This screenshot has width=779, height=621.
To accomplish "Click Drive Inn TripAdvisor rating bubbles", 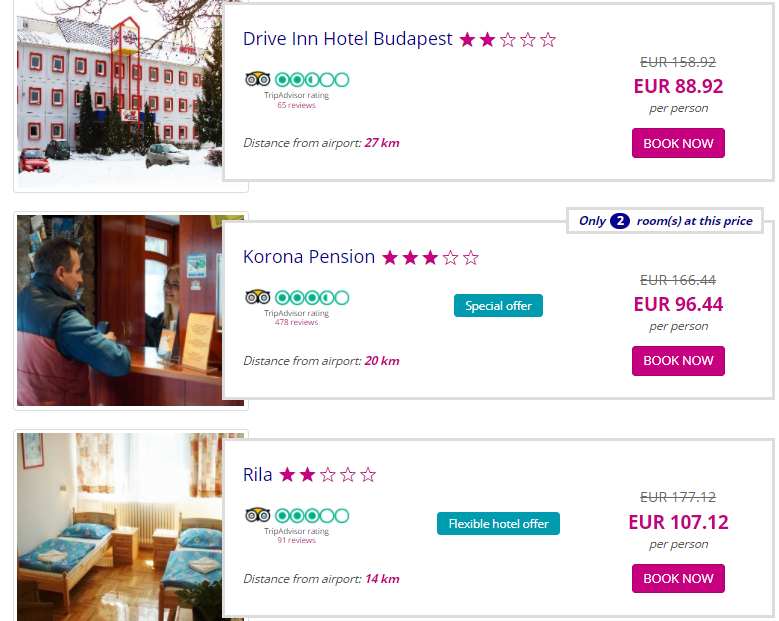I will [x=312, y=79].
